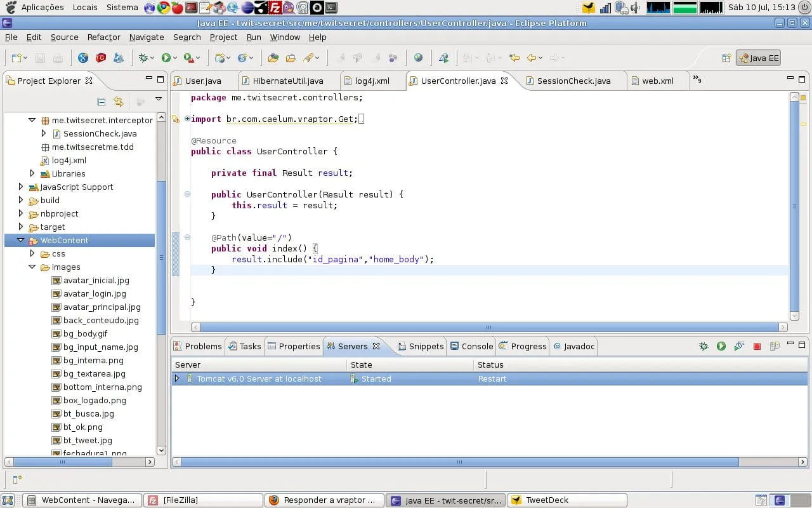Stop the Tomcat server with red square icon

[x=757, y=346]
